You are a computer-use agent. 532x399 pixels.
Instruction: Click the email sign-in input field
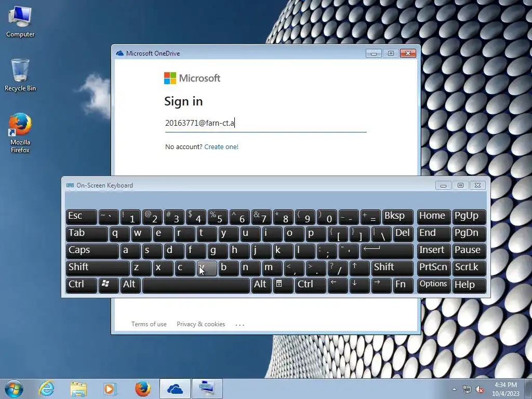pos(265,123)
